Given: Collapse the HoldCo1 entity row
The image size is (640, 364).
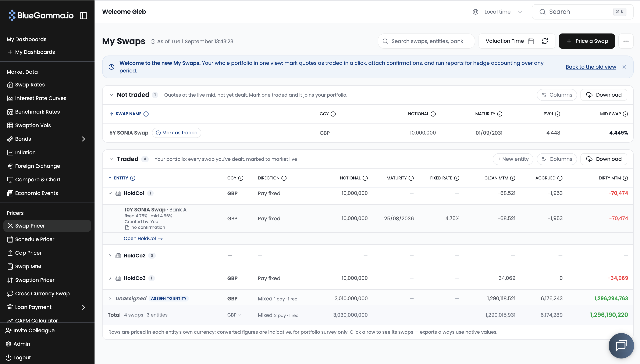Looking at the screenshot, I should 110,193.
